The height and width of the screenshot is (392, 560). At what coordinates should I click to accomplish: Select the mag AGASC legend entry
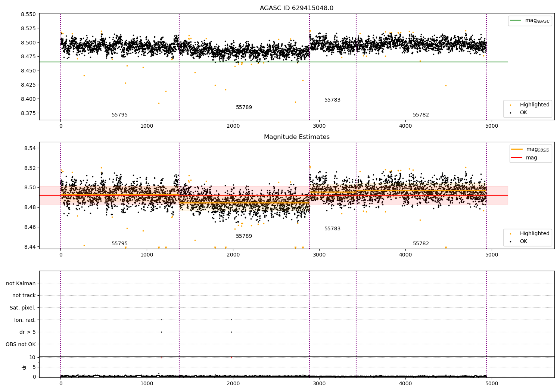530,21
